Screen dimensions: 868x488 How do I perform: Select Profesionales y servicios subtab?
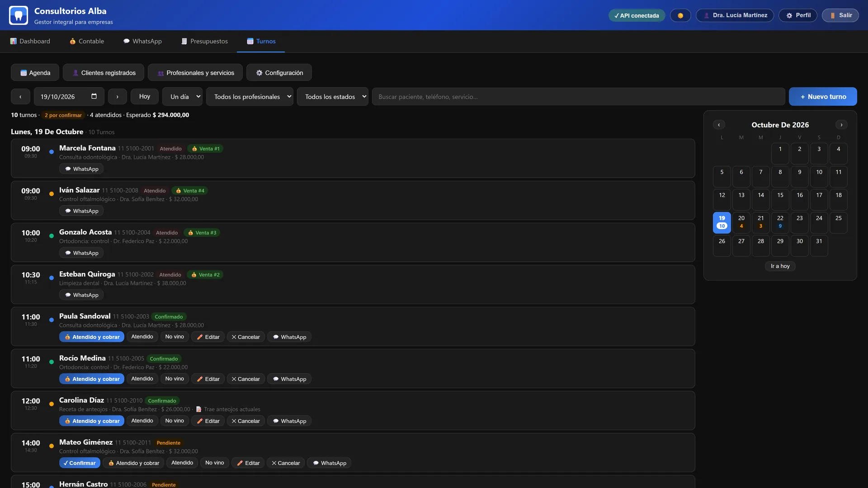(x=195, y=73)
